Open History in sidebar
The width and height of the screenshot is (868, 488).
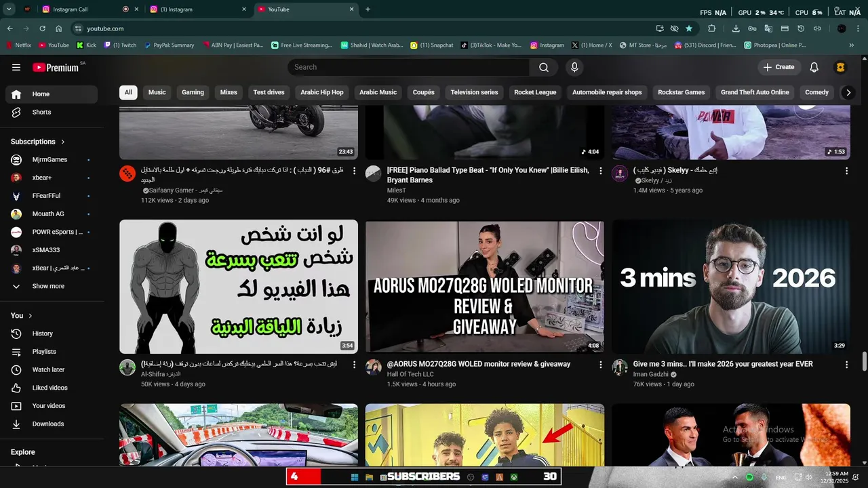(52, 333)
